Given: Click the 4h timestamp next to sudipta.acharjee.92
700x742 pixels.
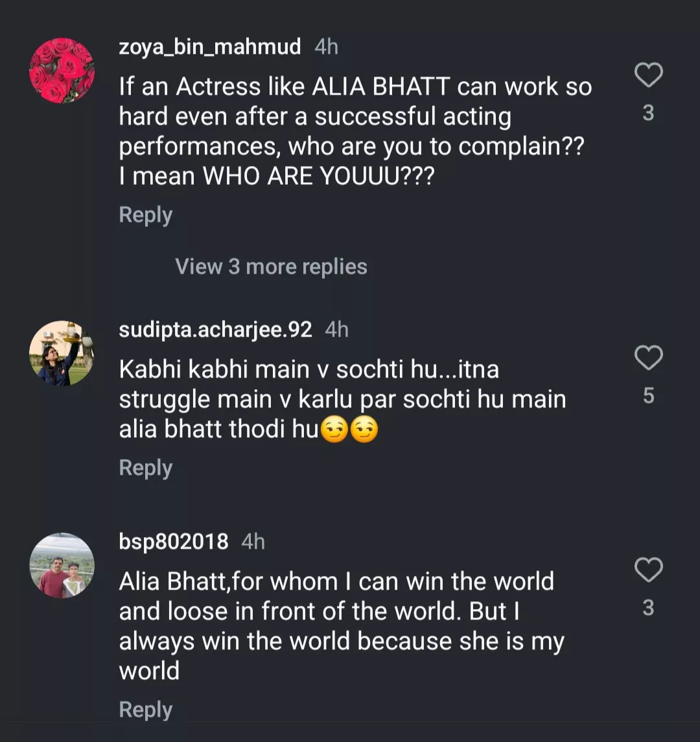Looking at the screenshot, I should [x=336, y=329].
